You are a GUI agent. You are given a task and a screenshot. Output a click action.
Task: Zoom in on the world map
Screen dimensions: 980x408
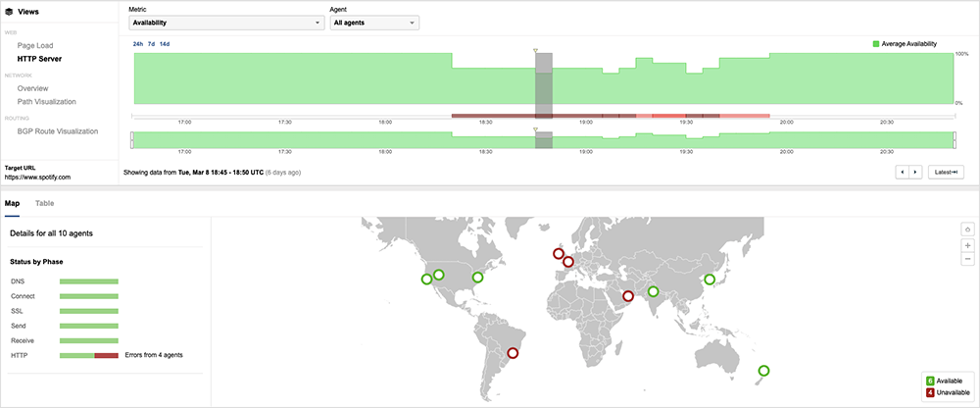point(968,244)
